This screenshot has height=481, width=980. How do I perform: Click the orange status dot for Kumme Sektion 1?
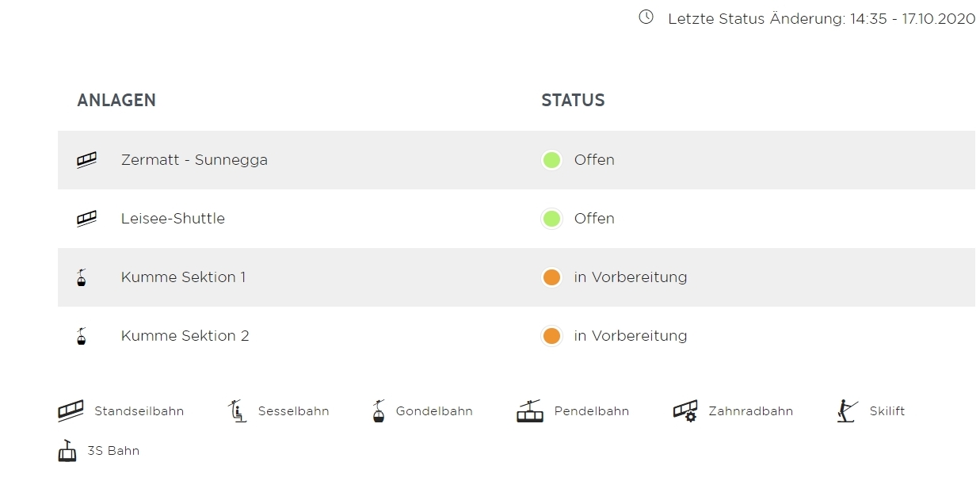551,277
